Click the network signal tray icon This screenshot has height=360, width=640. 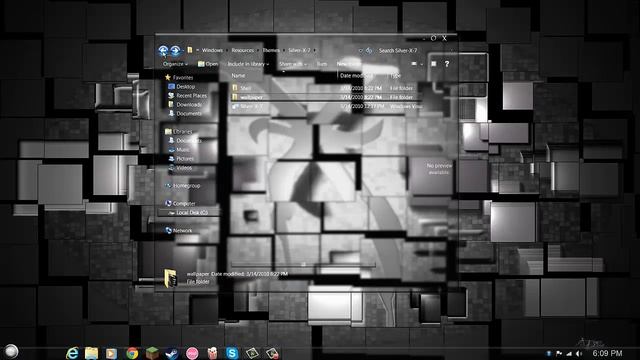pyautogui.click(x=569, y=353)
